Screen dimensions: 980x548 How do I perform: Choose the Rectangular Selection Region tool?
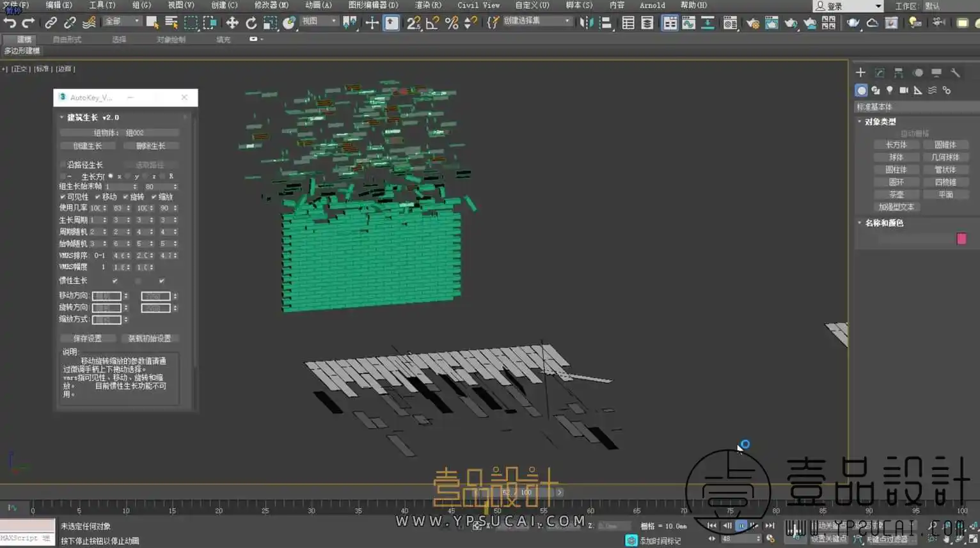(x=191, y=23)
